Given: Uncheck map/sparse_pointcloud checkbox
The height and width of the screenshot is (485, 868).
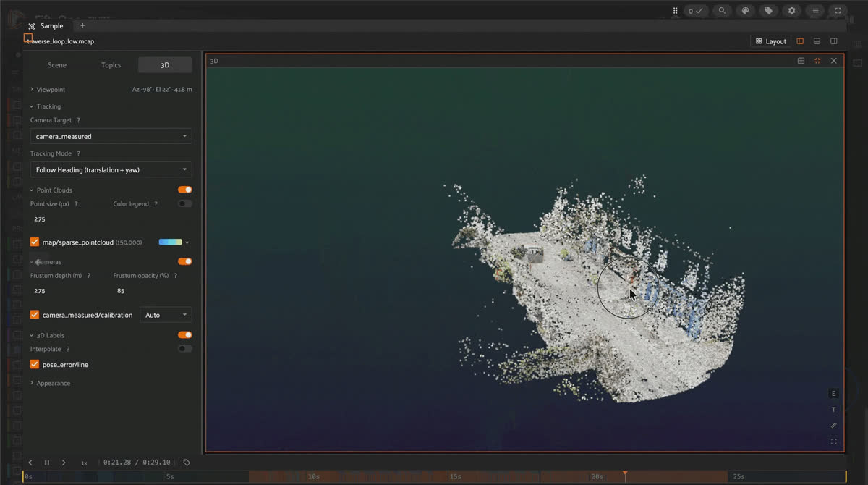Looking at the screenshot, I should pyautogui.click(x=35, y=242).
